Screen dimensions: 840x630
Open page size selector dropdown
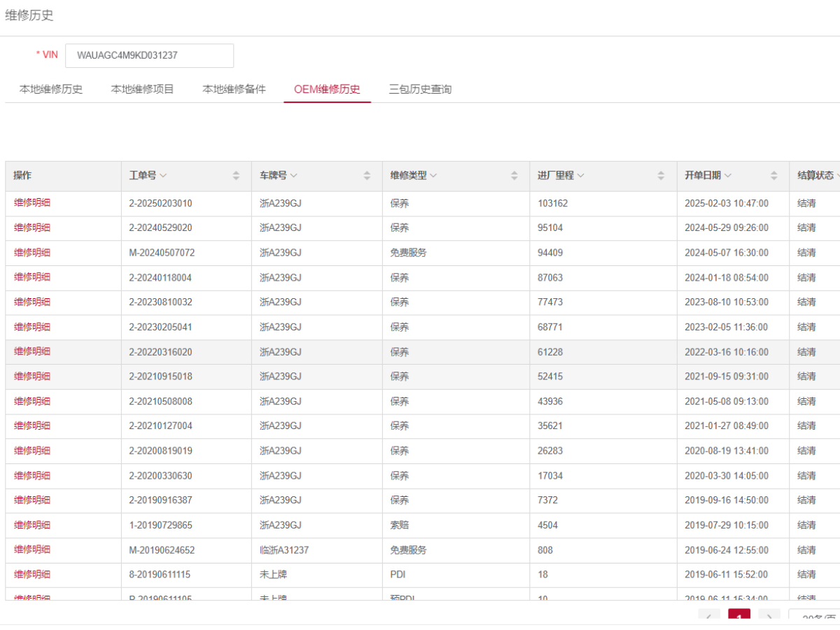coord(814,618)
